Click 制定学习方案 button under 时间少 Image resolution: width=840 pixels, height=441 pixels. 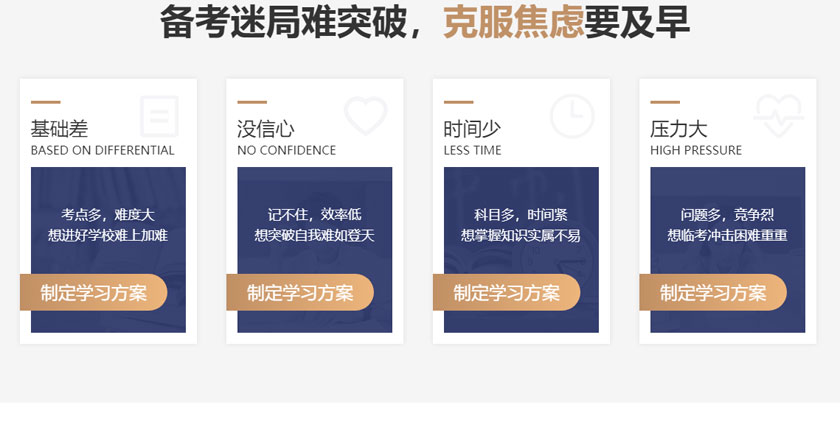(507, 293)
